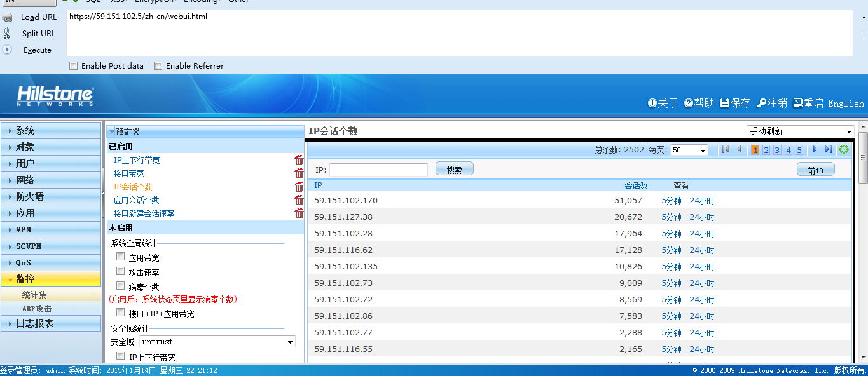
Task: Open the 应用 sidebar menu
Action: click(x=51, y=213)
